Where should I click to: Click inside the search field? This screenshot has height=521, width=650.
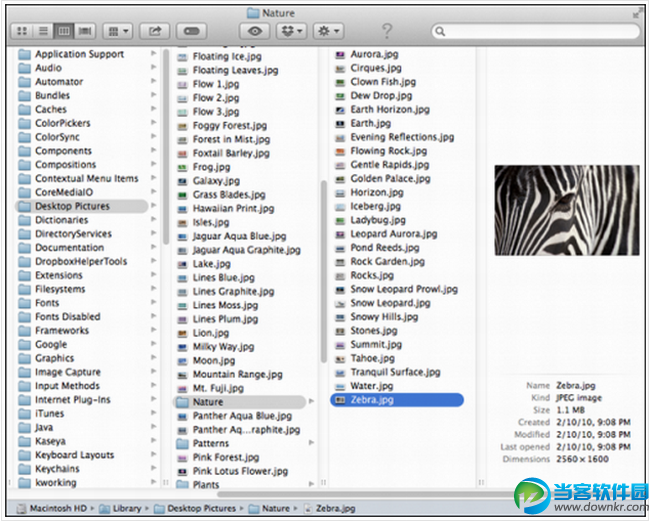click(536, 31)
